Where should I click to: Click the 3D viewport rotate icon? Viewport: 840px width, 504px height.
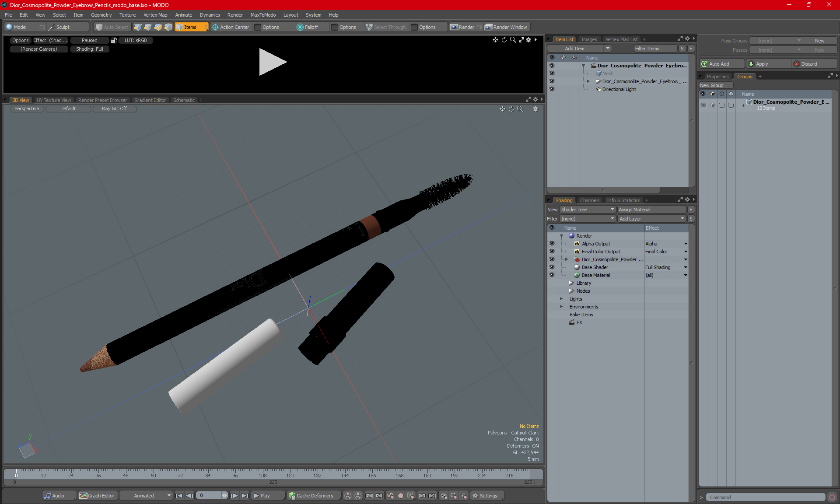pyautogui.click(x=511, y=109)
